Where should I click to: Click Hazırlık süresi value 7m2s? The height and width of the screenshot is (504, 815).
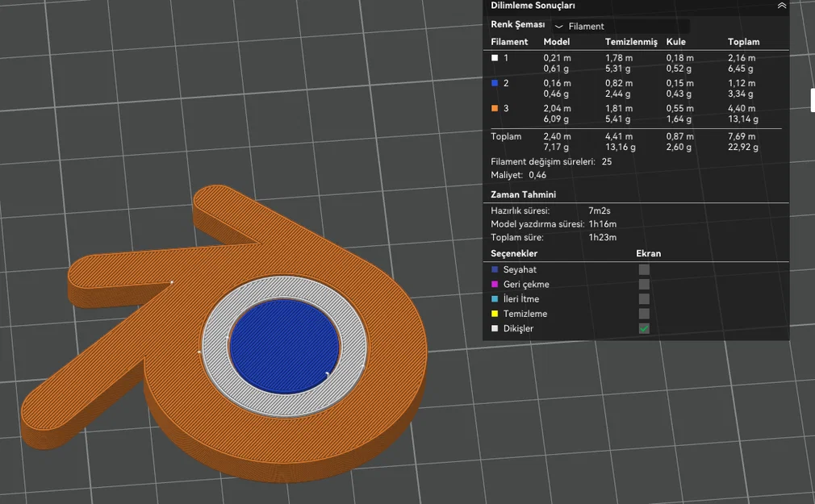tap(600, 210)
